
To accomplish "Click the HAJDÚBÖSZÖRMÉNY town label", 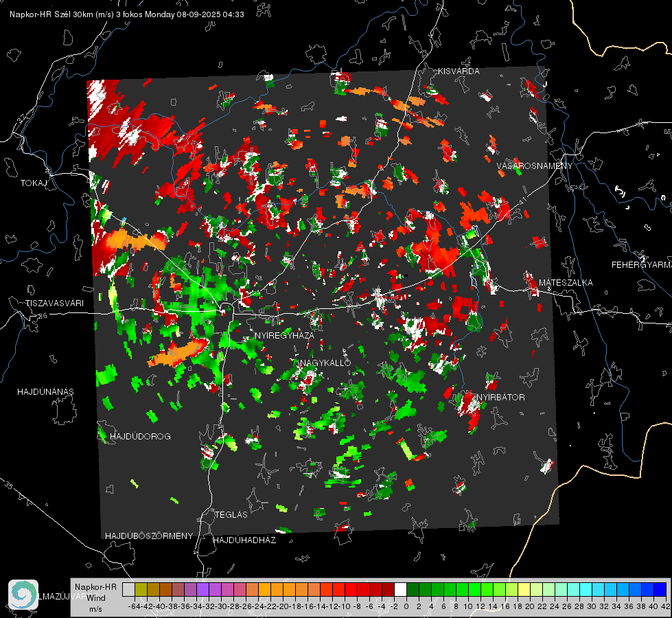I will click(x=149, y=536).
